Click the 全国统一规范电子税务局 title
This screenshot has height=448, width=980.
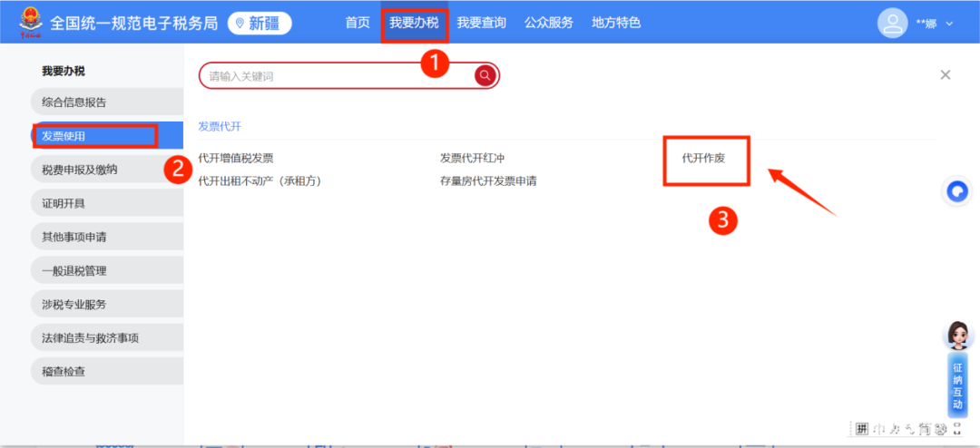133,24
